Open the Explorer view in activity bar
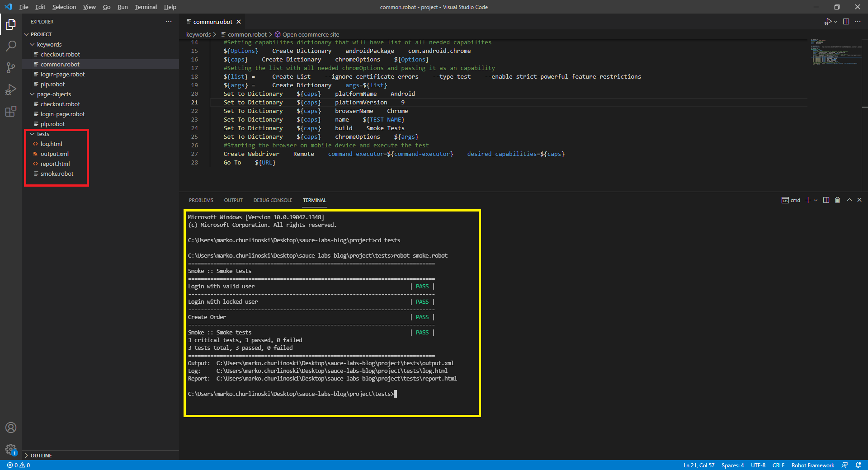Screen dimensions: 868x470 [x=11, y=24]
